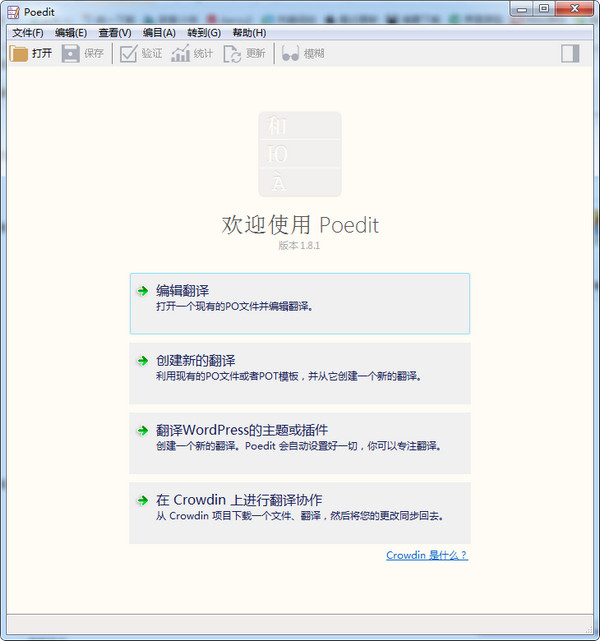600x641 pixels.
Task: Select 翻译WordPress的主题或插件 option
Action: pyautogui.click(x=300, y=443)
